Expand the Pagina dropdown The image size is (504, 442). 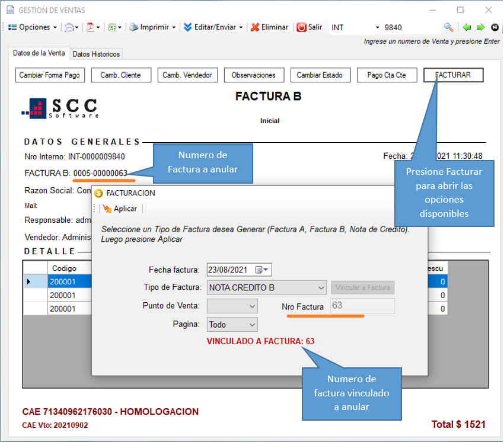coord(252,325)
